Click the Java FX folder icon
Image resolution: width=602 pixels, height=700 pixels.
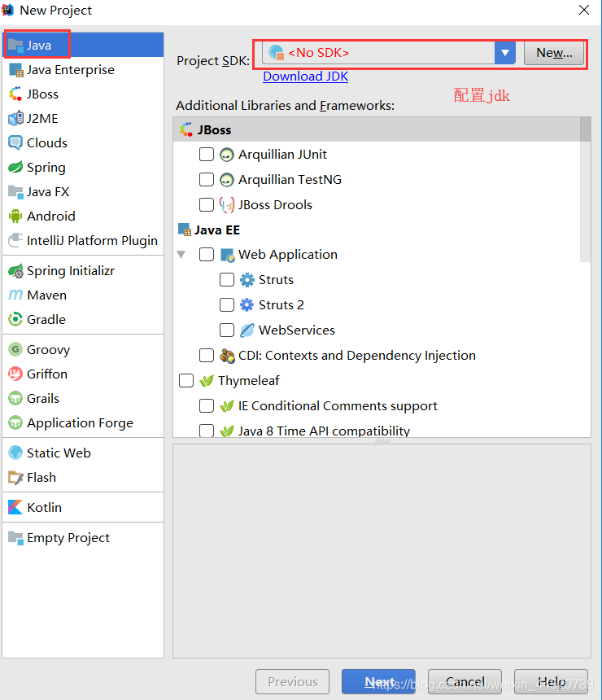click(15, 192)
